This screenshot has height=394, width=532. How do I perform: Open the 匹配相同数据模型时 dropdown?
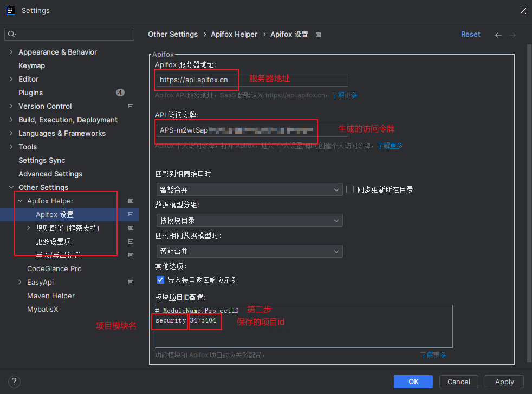[x=249, y=251]
